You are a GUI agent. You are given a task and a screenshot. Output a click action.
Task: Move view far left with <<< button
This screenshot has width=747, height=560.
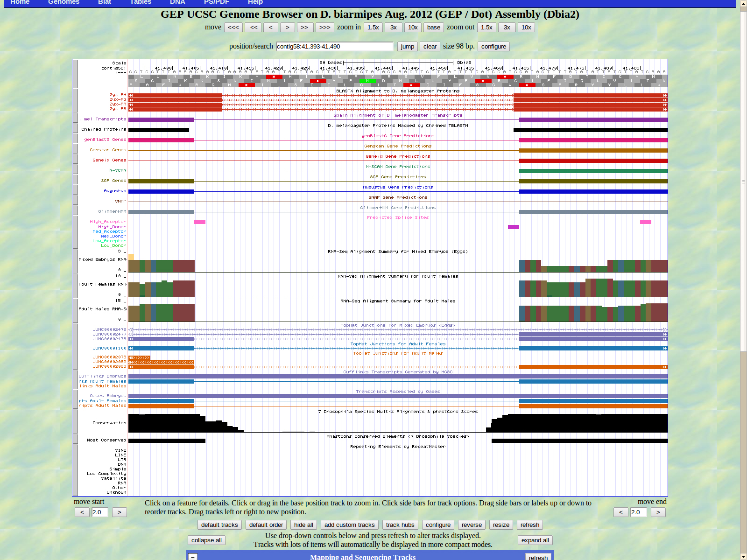point(233,28)
